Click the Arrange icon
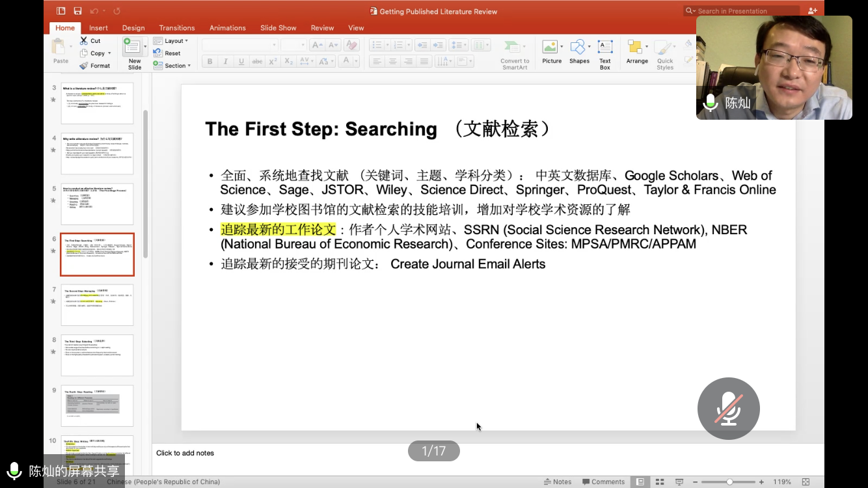 (636, 51)
